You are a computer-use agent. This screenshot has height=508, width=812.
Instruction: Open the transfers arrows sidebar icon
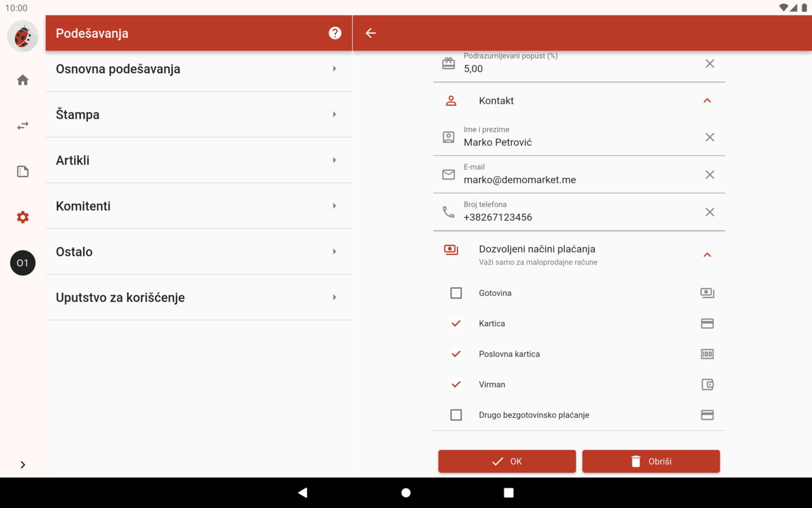(x=23, y=126)
